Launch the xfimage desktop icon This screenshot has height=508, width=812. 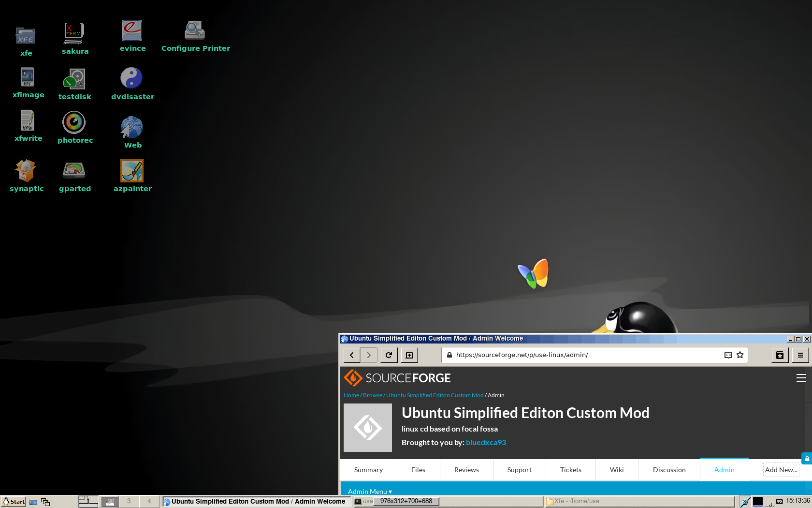click(28, 83)
